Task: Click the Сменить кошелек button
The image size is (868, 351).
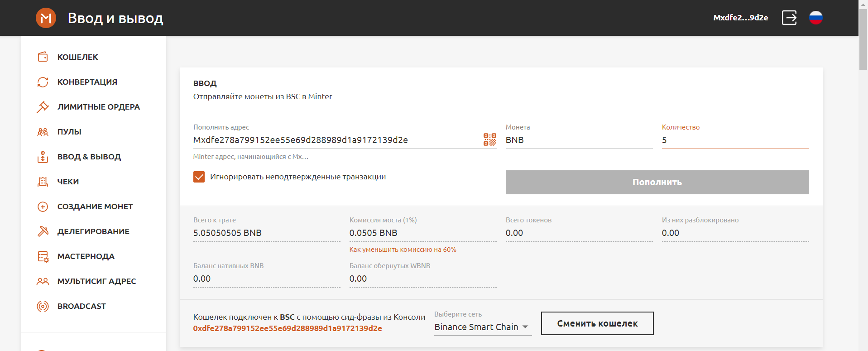Action: point(597,323)
